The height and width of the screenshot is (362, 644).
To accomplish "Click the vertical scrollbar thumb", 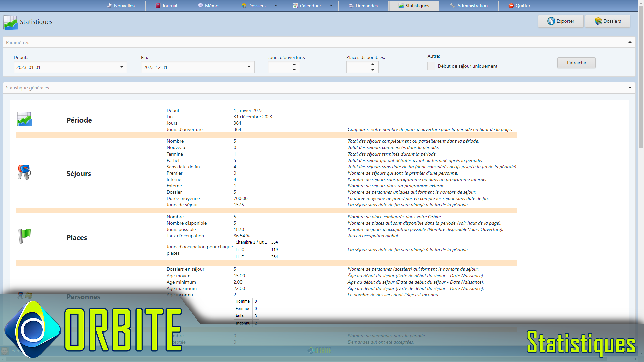I will coord(641,77).
